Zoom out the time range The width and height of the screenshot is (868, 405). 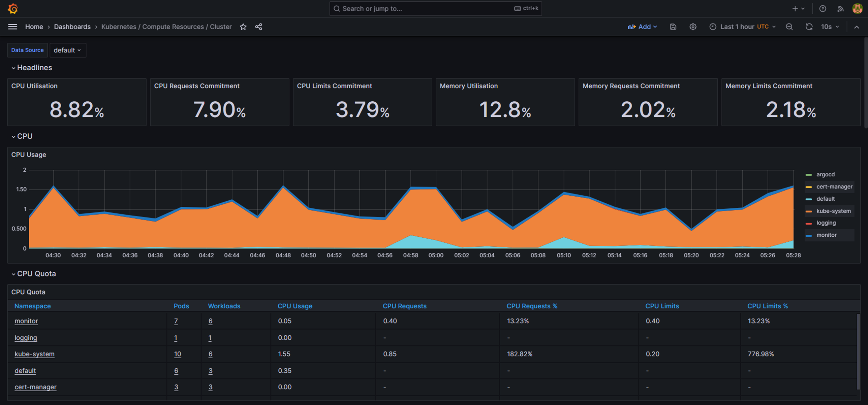click(789, 27)
